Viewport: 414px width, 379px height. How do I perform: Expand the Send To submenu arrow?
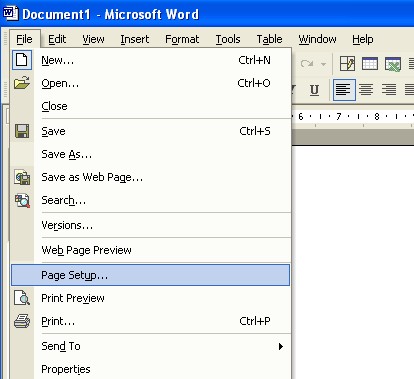(x=281, y=346)
